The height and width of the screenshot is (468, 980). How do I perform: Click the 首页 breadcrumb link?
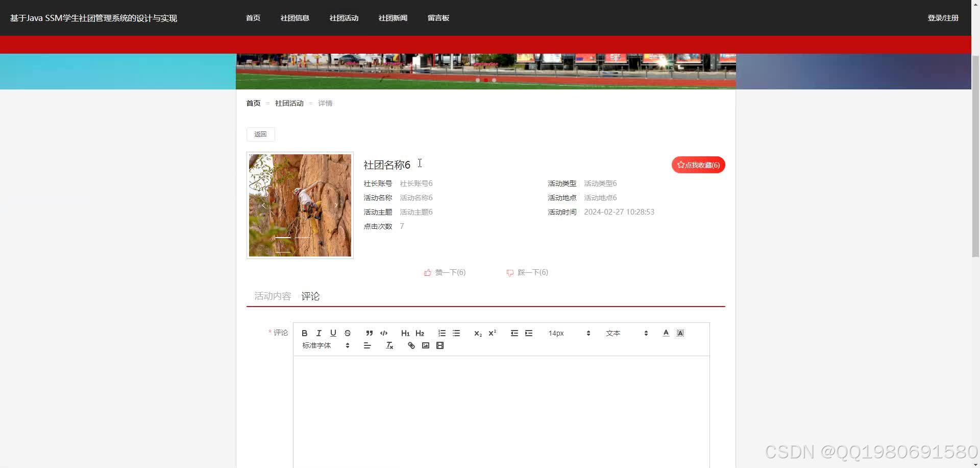(x=254, y=103)
